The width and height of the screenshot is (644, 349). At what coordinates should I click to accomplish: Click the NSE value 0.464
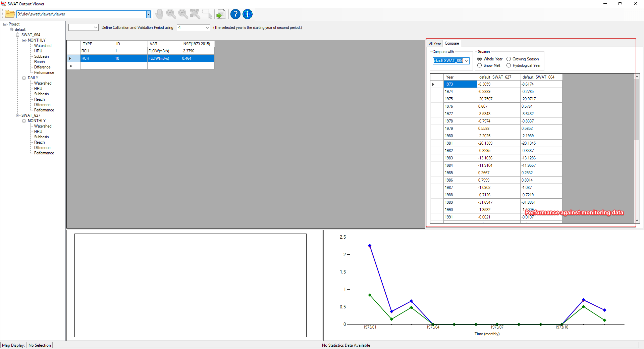click(x=198, y=58)
